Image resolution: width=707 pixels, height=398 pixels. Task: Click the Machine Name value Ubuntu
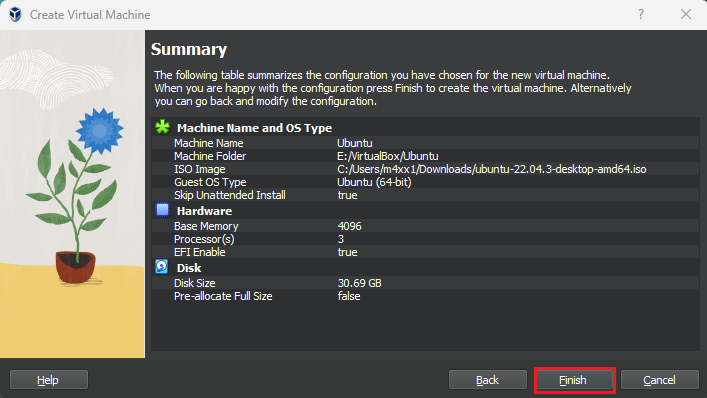[355, 143]
